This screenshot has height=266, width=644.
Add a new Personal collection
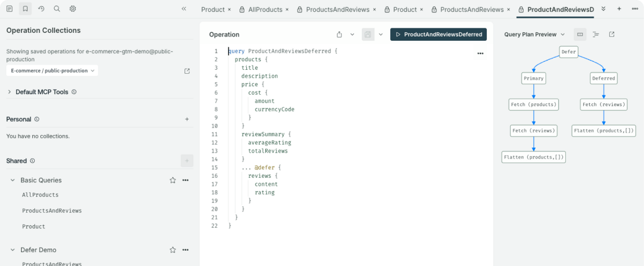click(x=187, y=119)
